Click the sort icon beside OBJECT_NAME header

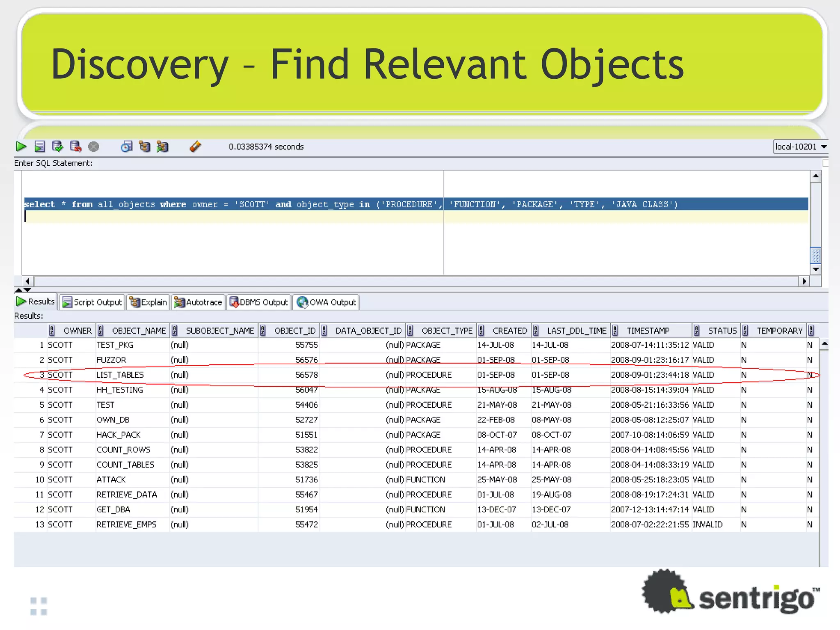100,331
